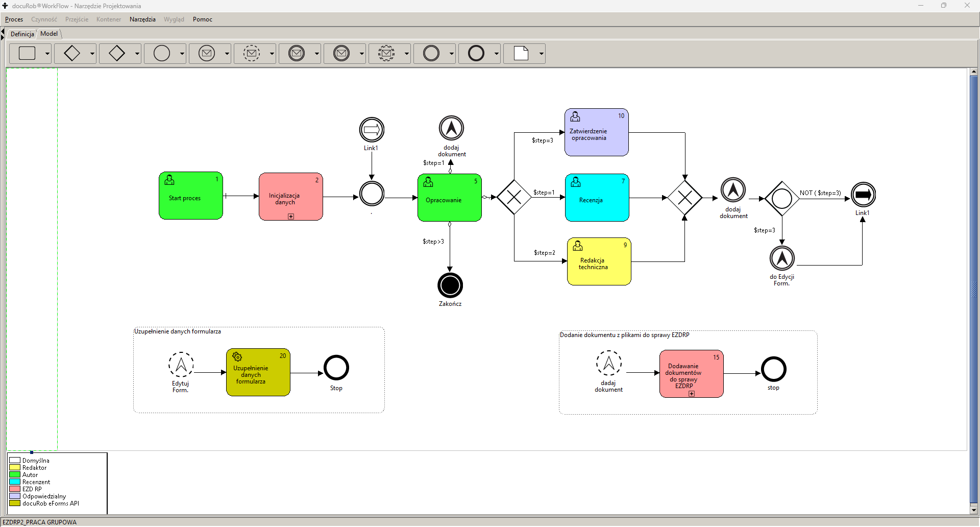Select the plain circle start event tool

[x=162, y=53]
